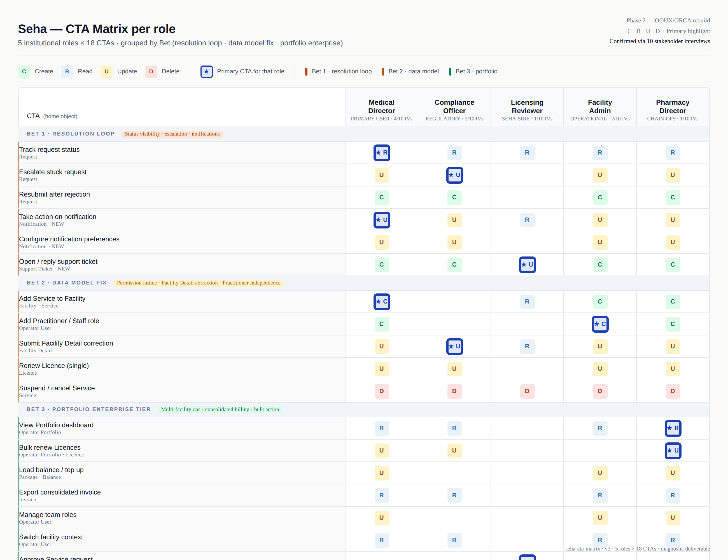
Task: Click Licensing Reviewer's starred support ticket Update badge
Action: pos(527,265)
